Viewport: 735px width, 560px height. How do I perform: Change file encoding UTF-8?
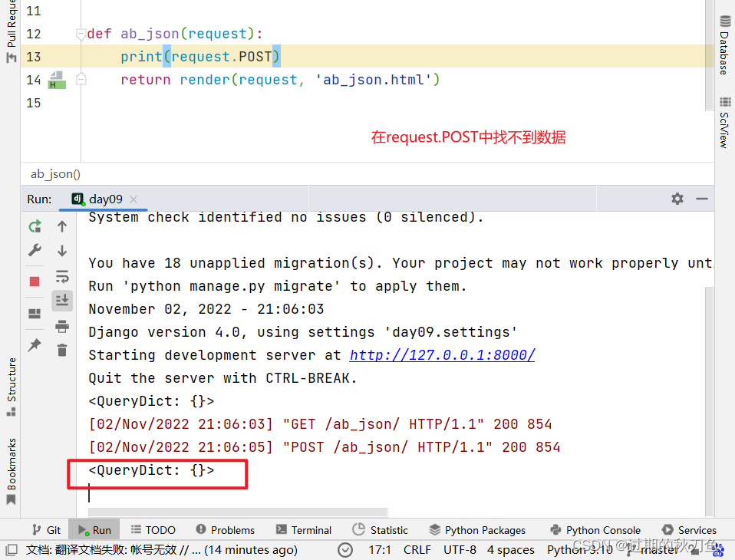460,550
